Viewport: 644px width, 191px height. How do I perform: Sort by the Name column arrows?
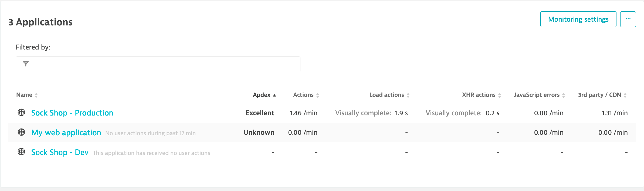coord(36,95)
